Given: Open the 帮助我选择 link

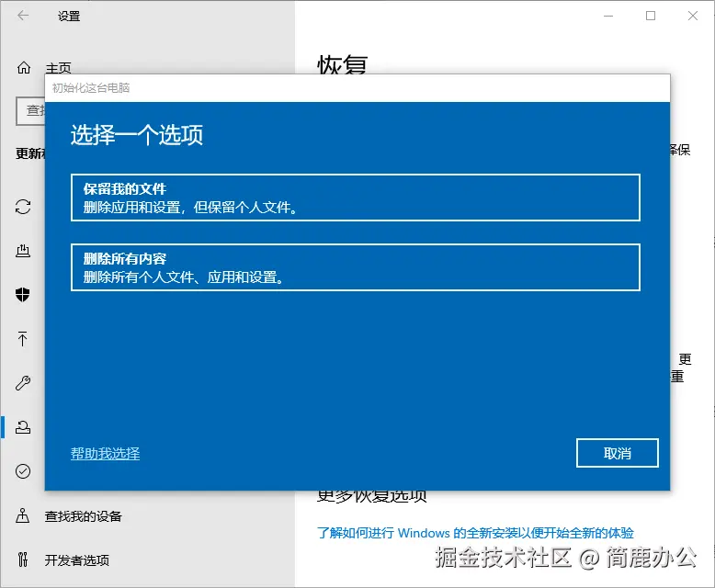Looking at the screenshot, I should (106, 454).
